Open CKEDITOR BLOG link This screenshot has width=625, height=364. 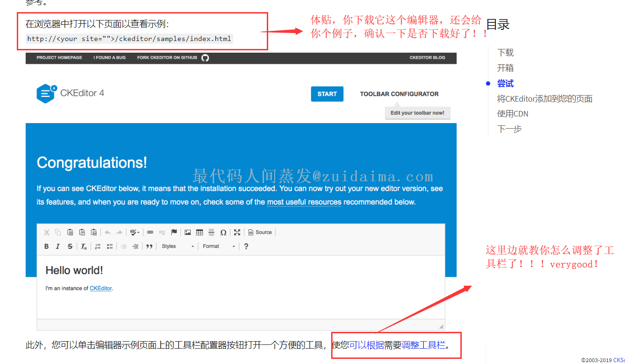[427, 58]
